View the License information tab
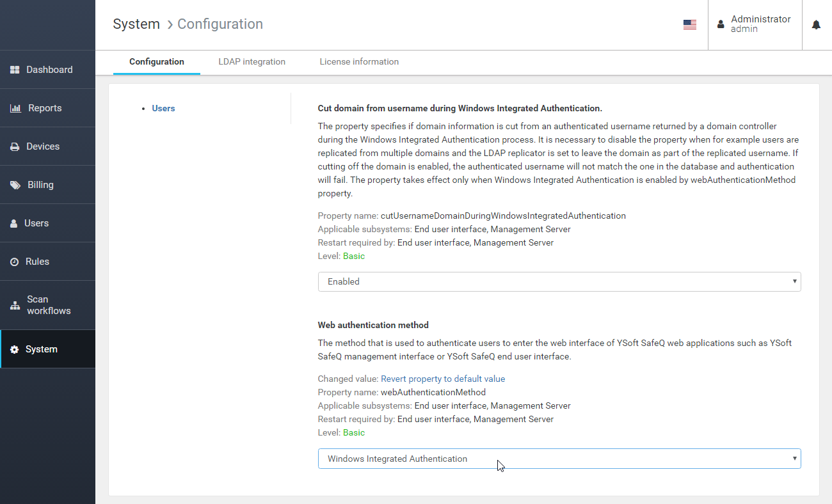832x504 pixels. (359, 61)
